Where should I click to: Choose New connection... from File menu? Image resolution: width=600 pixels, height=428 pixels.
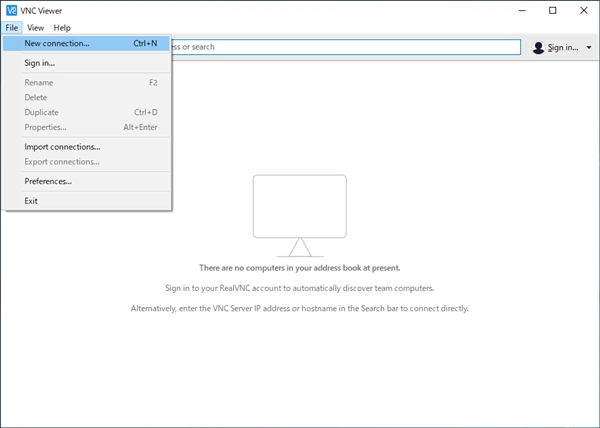point(86,43)
